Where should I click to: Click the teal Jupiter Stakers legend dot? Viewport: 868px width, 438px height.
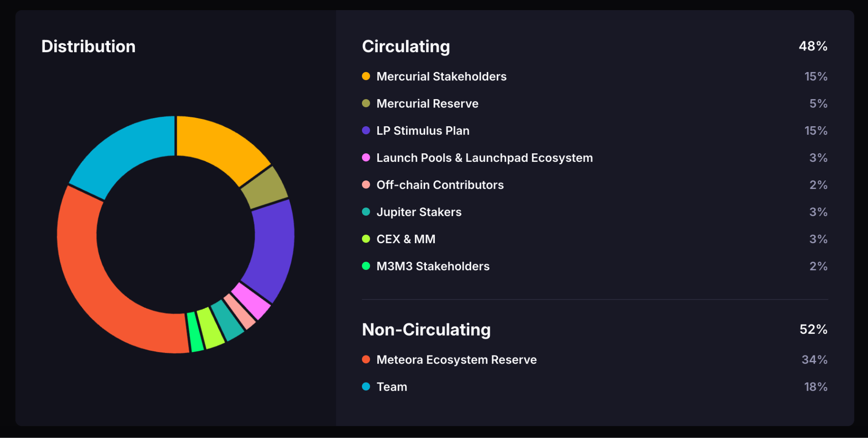click(366, 212)
